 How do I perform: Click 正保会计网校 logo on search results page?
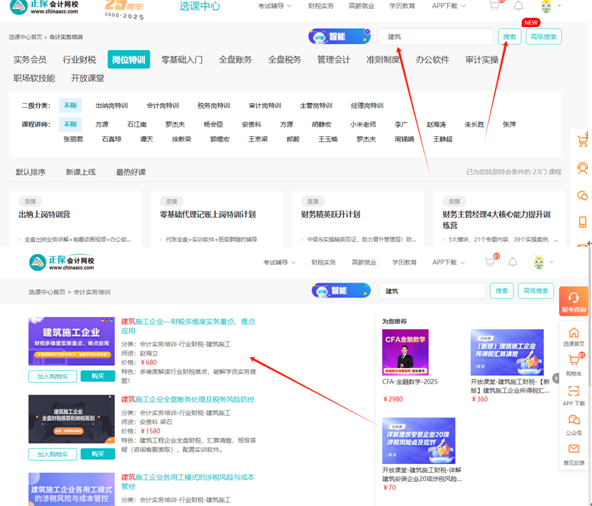[62, 262]
